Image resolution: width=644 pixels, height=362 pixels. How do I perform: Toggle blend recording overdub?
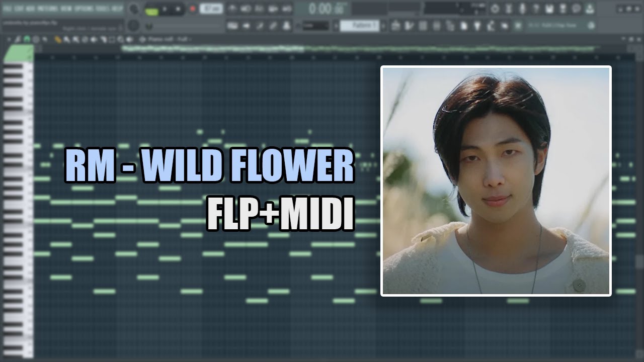click(273, 9)
